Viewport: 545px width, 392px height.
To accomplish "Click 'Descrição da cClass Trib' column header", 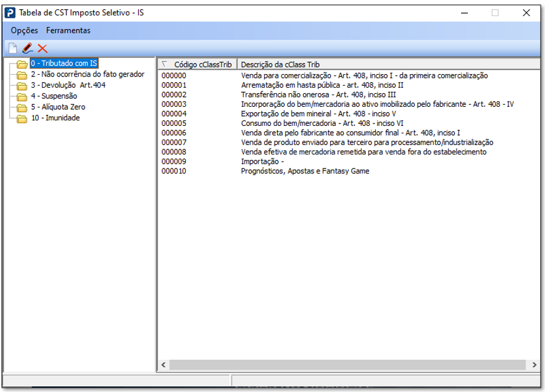I will tap(280, 64).
